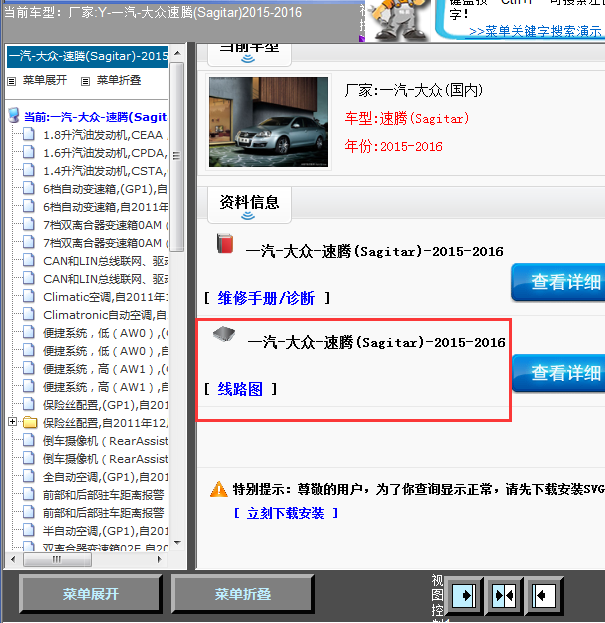Select 一汽-大众-速腾 title next to the red book
Image resolution: width=605 pixels, height=623 pixels.
coord(375,252)
